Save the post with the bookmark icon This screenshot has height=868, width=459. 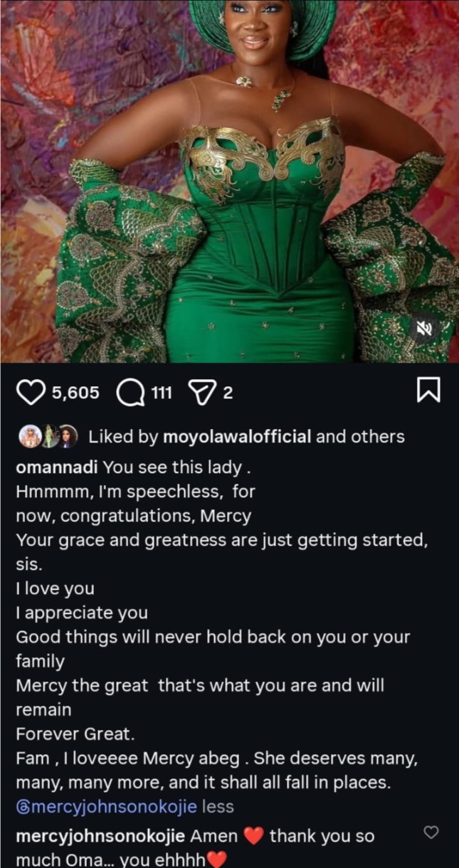point(428,391)
